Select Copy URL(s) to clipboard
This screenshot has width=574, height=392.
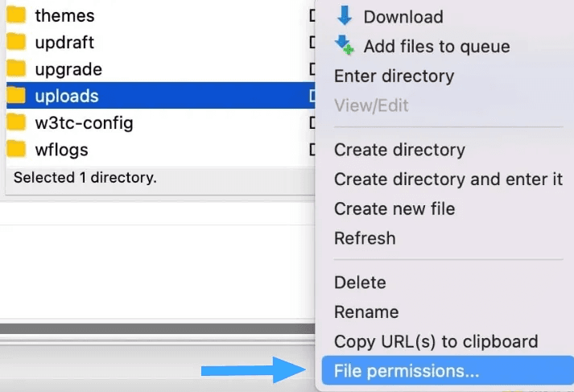coord(436,341)
